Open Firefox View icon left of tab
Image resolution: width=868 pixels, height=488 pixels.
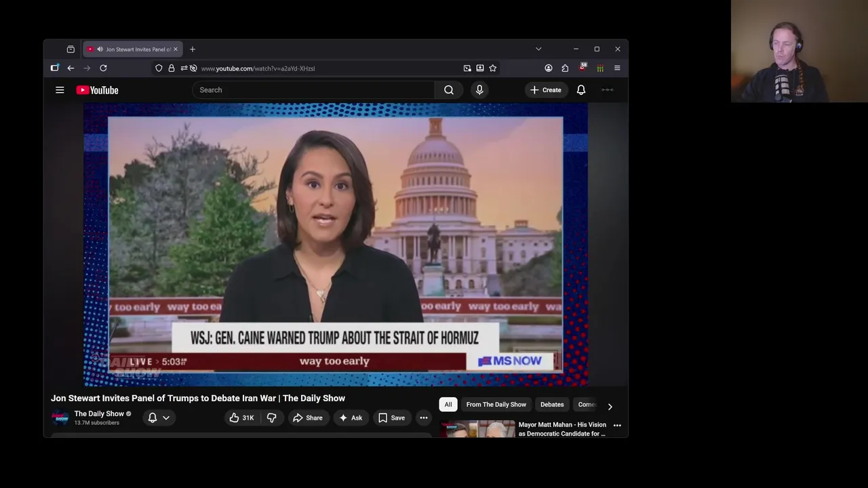click(x=71, y=49)
